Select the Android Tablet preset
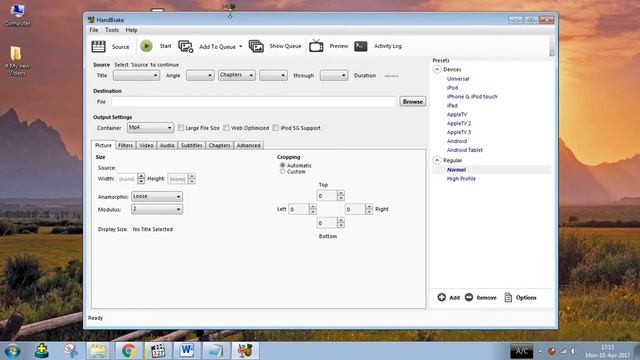This screenshot has width=640, height=360. click(x=464, y=150)
